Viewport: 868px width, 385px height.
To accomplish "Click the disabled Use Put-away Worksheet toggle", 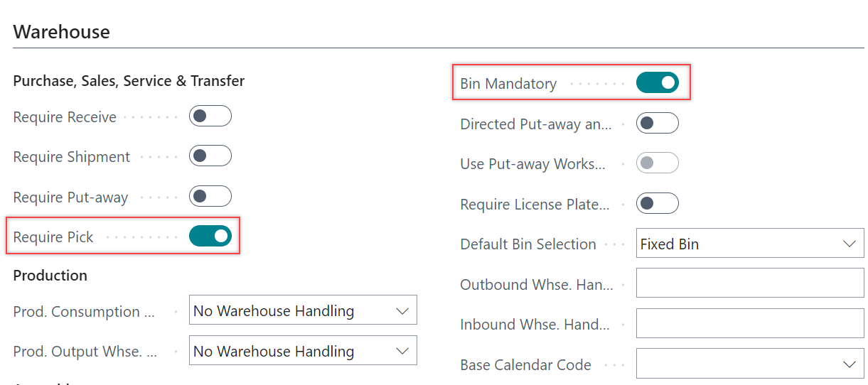I will pyautogui.click(x=658, y=164).
